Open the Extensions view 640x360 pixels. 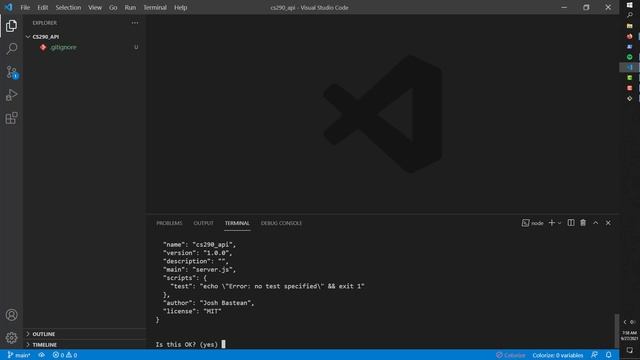11,118
